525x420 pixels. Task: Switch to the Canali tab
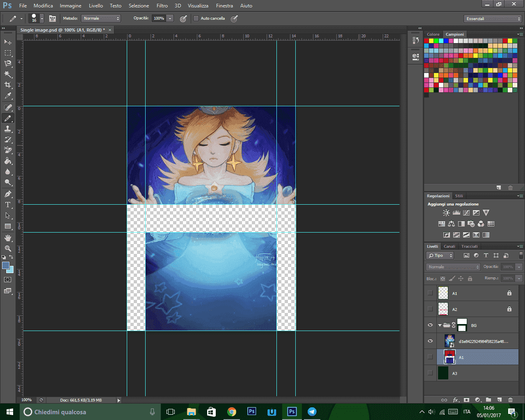(450, 247)
